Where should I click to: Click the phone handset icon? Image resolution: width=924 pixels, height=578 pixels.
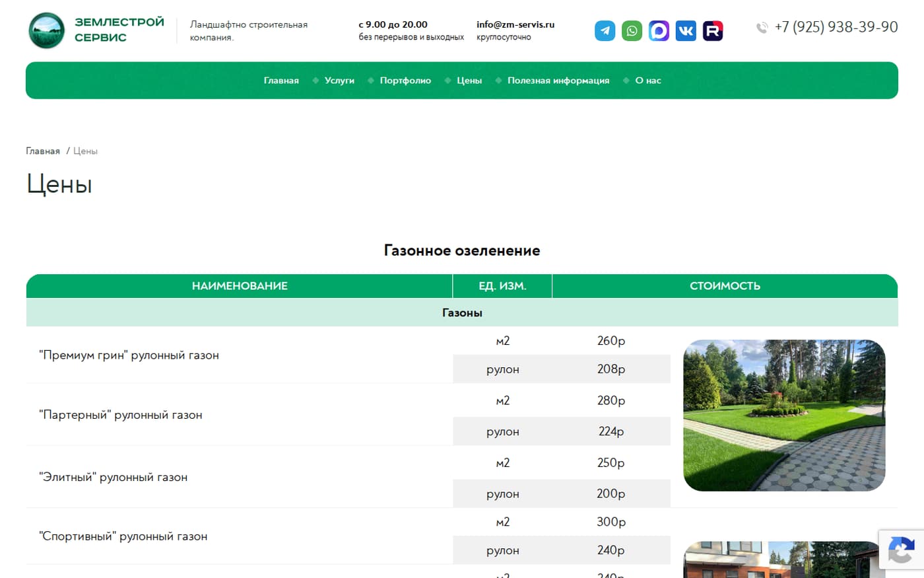[x=762, y=28]
